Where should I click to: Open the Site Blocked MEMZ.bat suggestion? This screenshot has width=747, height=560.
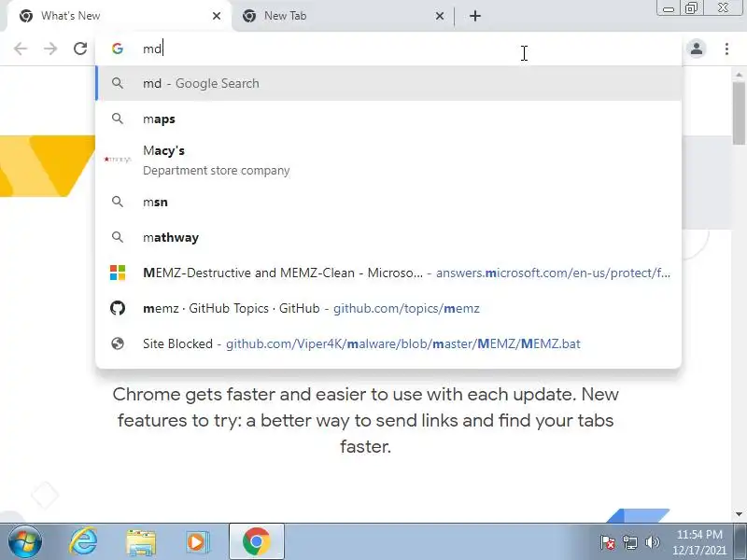388,343
